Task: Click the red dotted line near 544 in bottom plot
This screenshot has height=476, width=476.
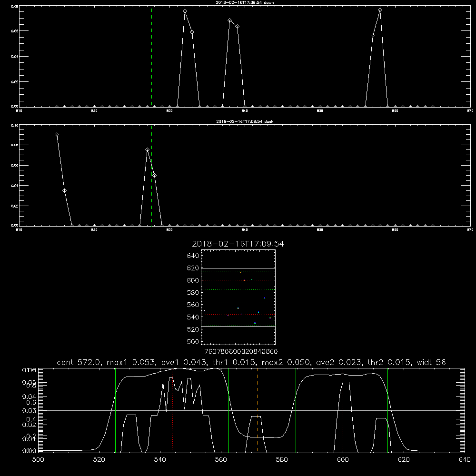Action: tap(173, 410)
